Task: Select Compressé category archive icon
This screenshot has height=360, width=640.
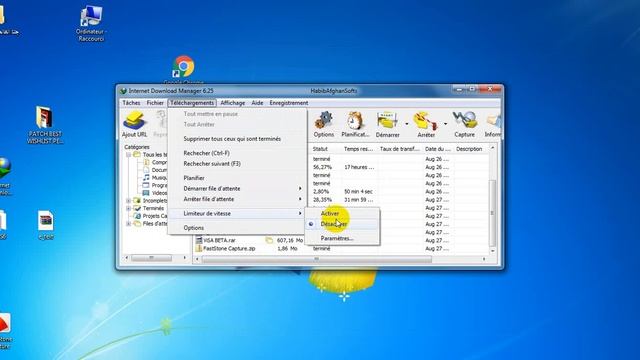Action: pyautogui.click(x=146, y=162)
